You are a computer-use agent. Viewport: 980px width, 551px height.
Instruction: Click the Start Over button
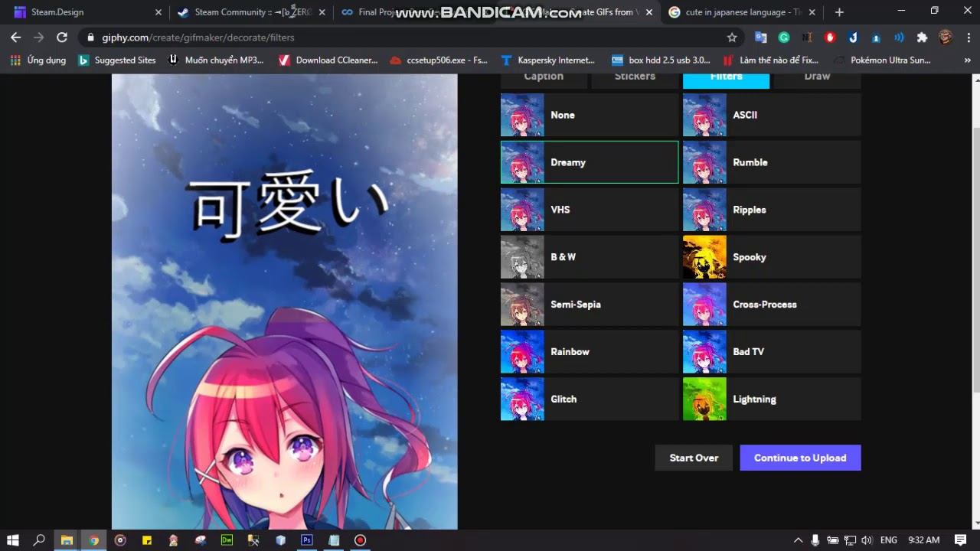point(694,458)
